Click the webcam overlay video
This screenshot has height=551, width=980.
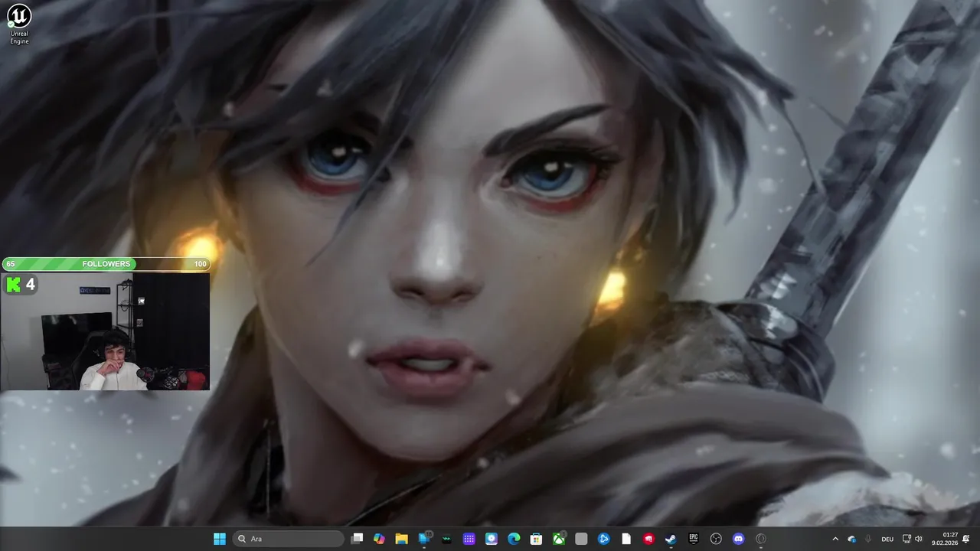[x=106, y=332]
